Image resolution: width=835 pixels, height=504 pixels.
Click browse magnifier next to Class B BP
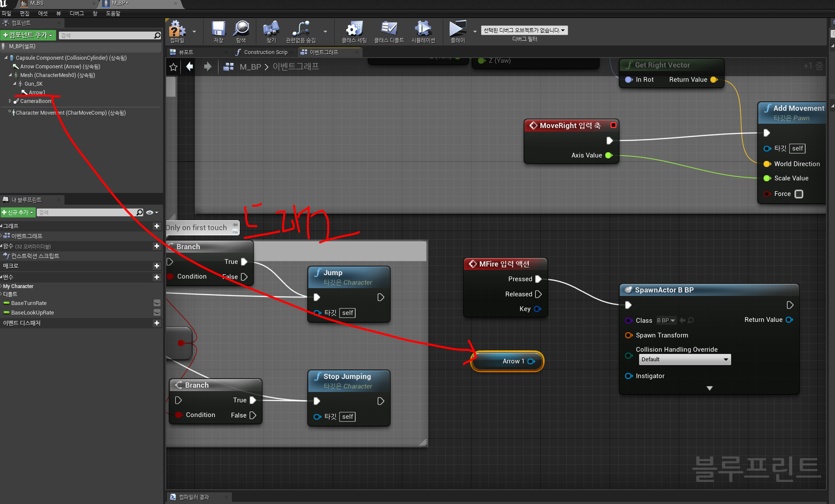pyautogui.click(x=691, y=321)
